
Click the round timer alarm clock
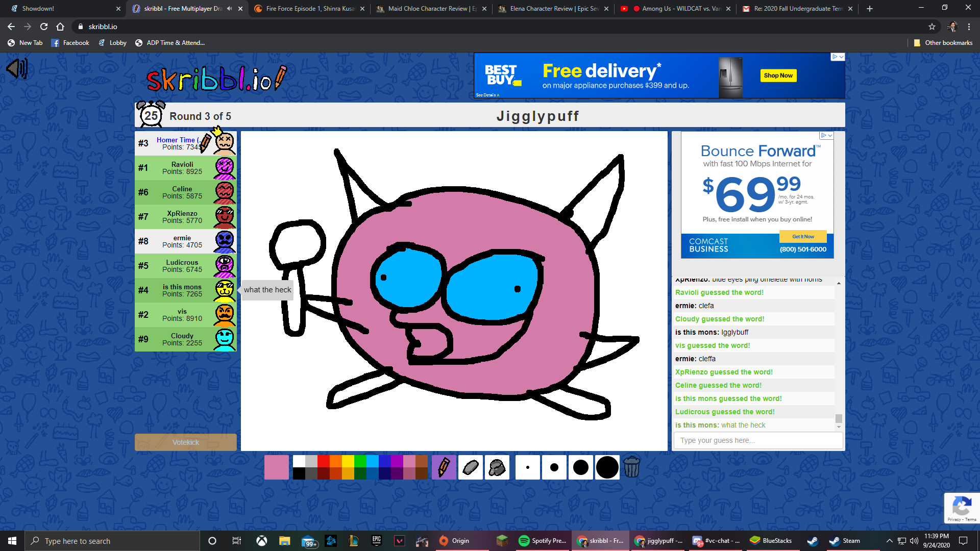pos(151,114)
